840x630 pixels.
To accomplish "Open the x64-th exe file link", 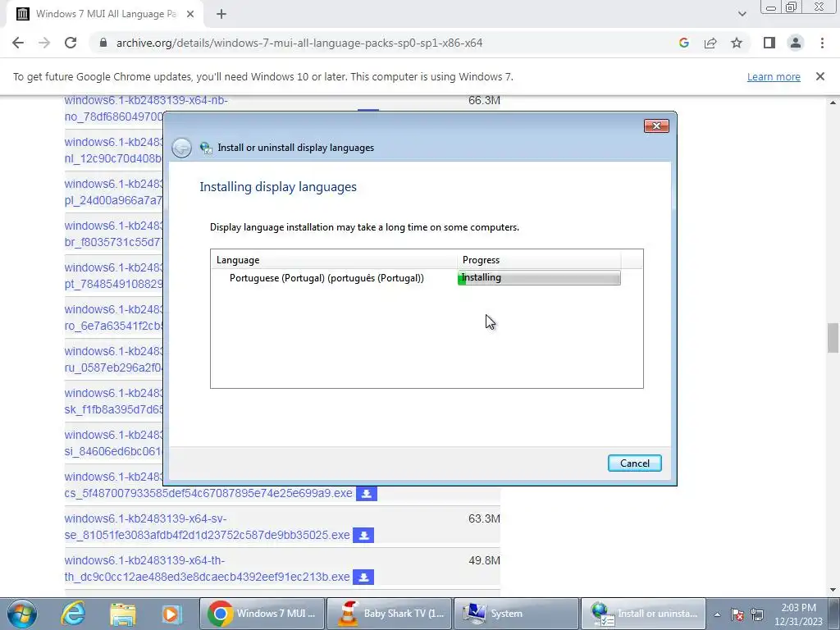I will tap(207, 568).
